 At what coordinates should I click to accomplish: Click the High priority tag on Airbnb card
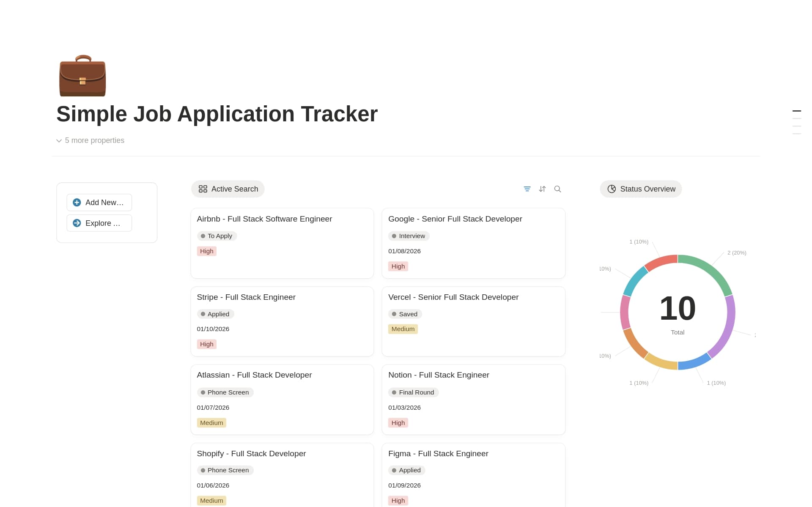pos(206,251)
